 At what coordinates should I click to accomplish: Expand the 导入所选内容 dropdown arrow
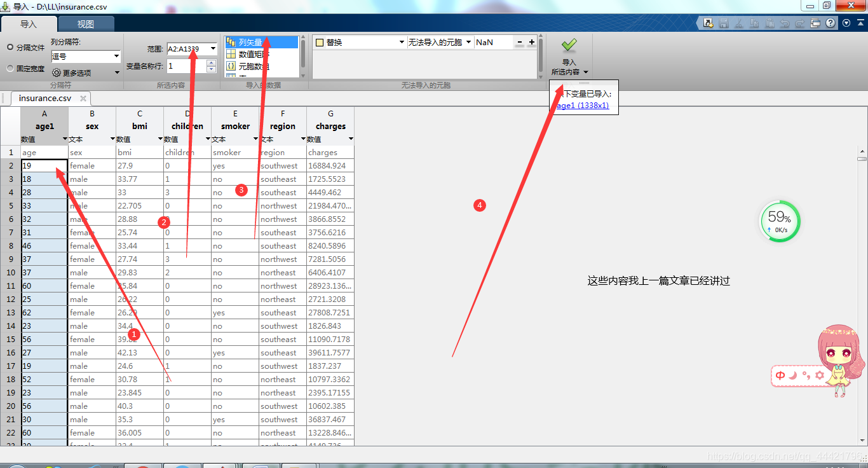pyautogui.click(x=586, y=72)
